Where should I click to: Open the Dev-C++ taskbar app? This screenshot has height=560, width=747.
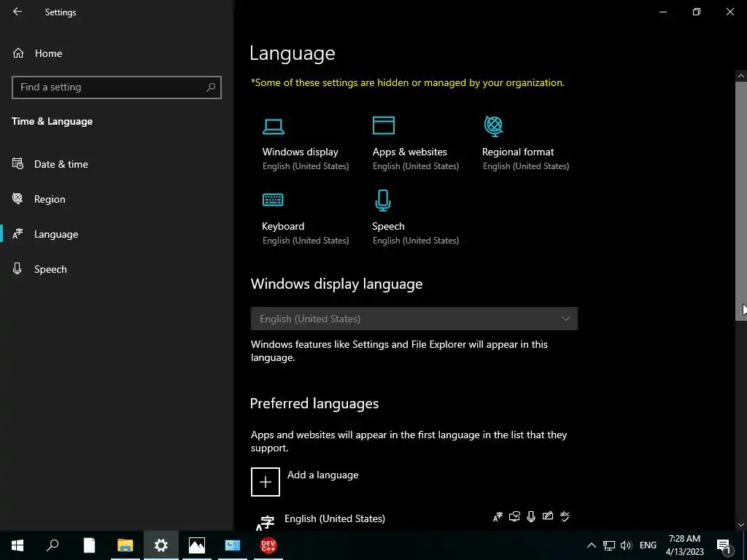pos(268,545)
